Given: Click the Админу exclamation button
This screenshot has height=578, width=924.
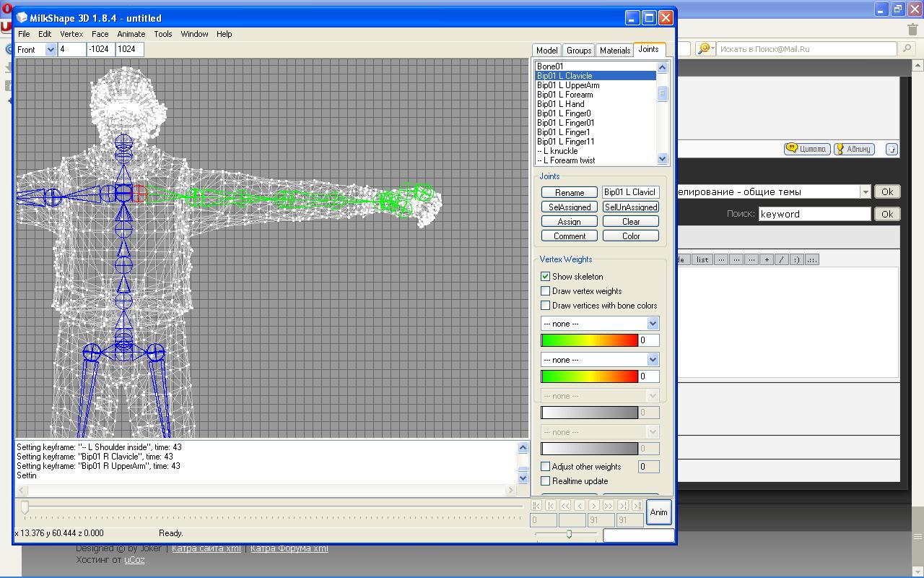Looking at the screenshot, I should [x=853, y=149].
